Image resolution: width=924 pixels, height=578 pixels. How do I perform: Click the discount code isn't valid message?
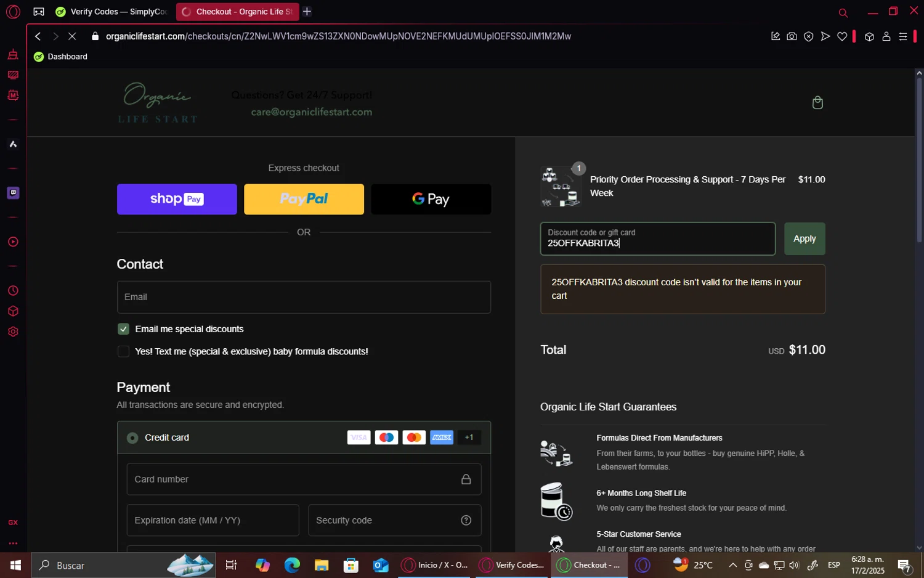point(683,289)
